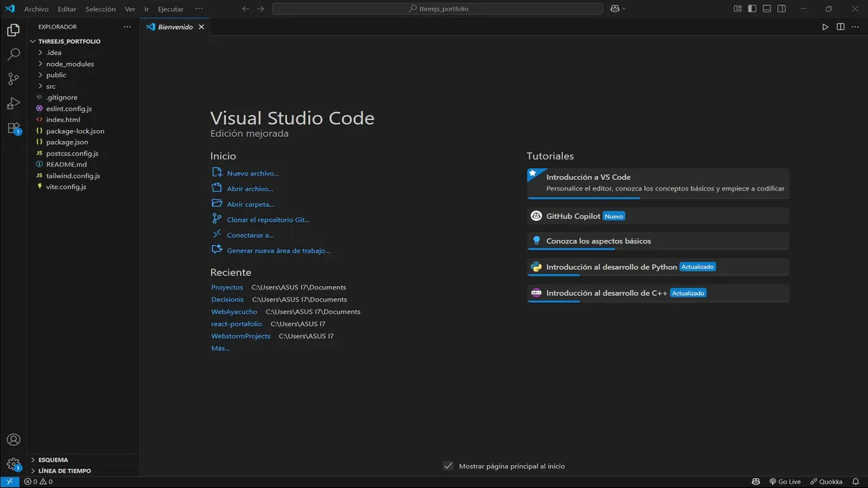Toggle the primary side bar visibility
Image resolution: width=868 pixels, height=488 pixels.
click(752, 9)
